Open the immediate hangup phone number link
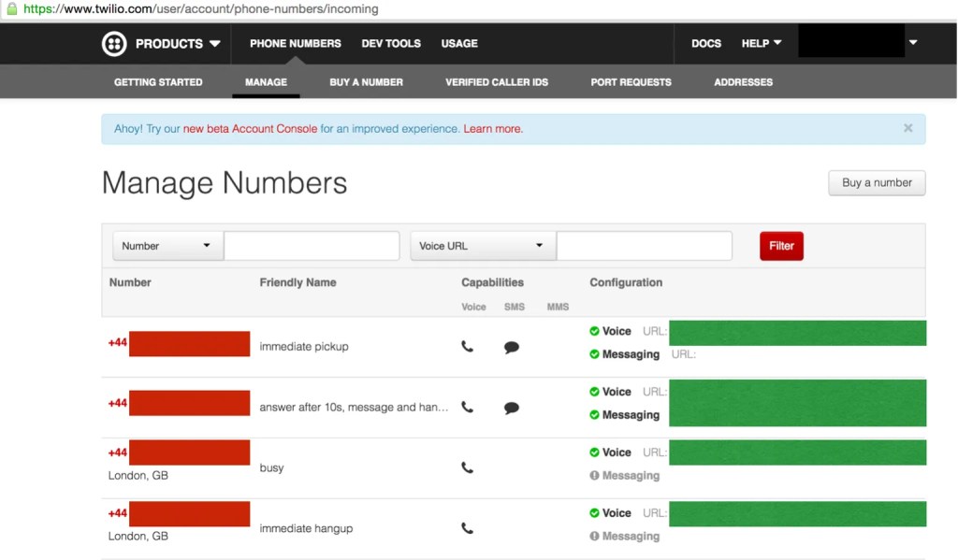This screenshot has height=560, width=958. 179,513
